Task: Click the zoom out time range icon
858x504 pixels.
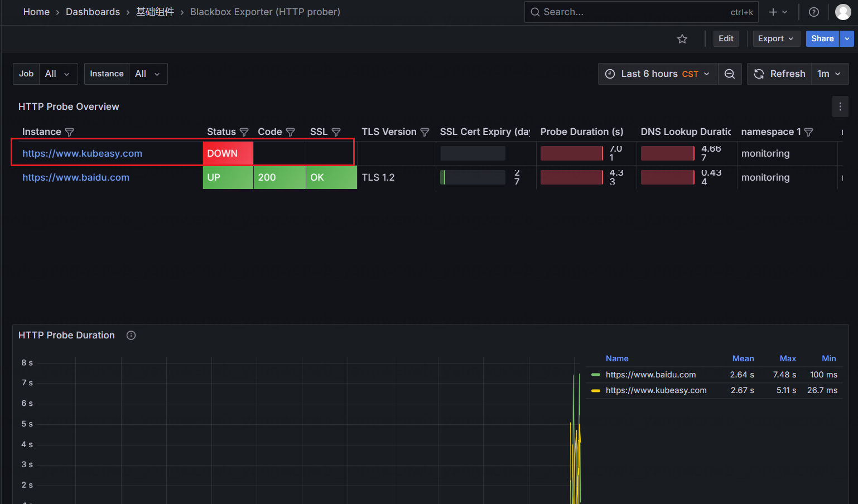Action: point(729,74)
